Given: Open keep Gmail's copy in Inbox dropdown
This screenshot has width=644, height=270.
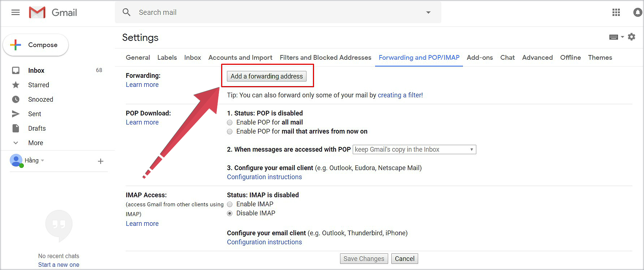Looking at the screenshot, I should pos(415,149).
